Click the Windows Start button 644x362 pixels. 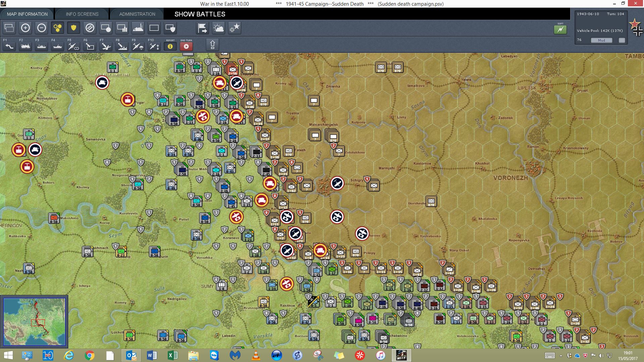point(8,355)
